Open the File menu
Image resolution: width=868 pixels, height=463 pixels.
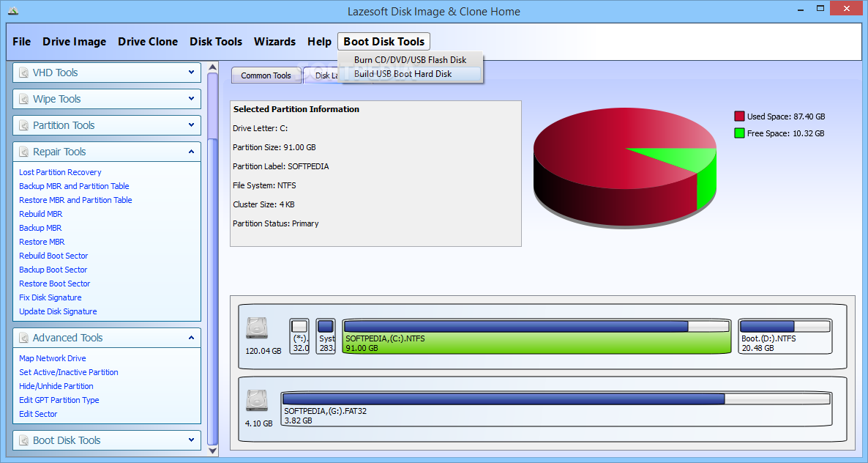point(21,42)
